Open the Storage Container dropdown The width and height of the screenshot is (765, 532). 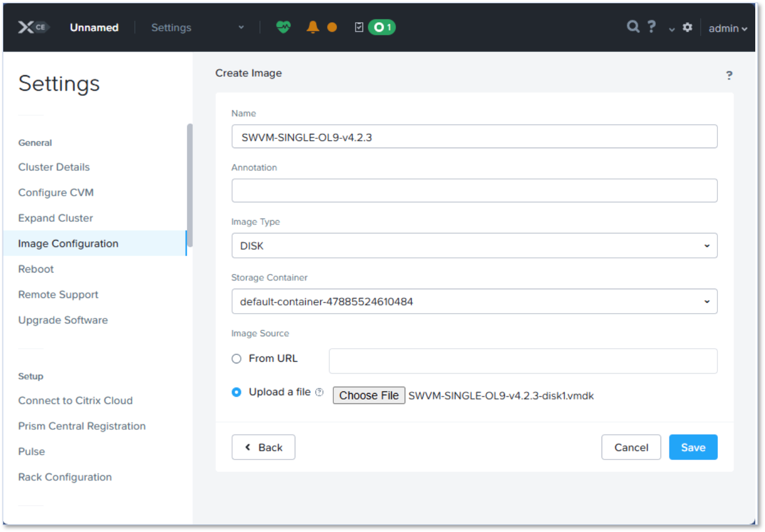(x=474, y=302)
